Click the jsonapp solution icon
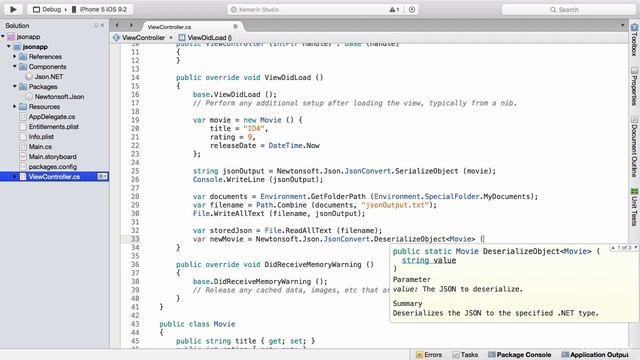Viewport: 640px width, 360px height. point(11,37)
